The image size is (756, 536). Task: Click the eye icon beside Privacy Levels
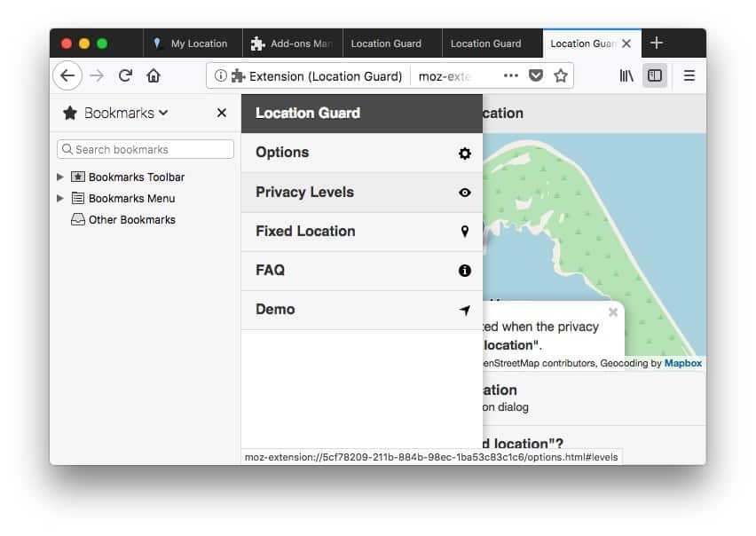click(x=464, y=193)
